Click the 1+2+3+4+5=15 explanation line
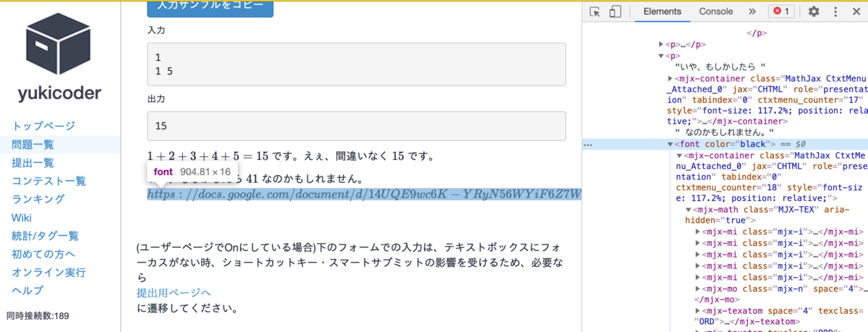 290,156
